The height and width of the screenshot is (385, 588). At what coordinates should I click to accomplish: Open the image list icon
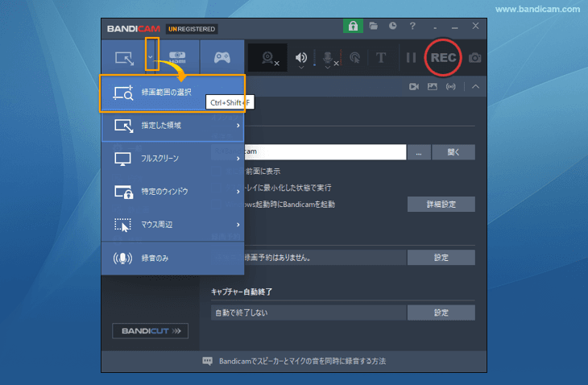click(x=433, y=87)
